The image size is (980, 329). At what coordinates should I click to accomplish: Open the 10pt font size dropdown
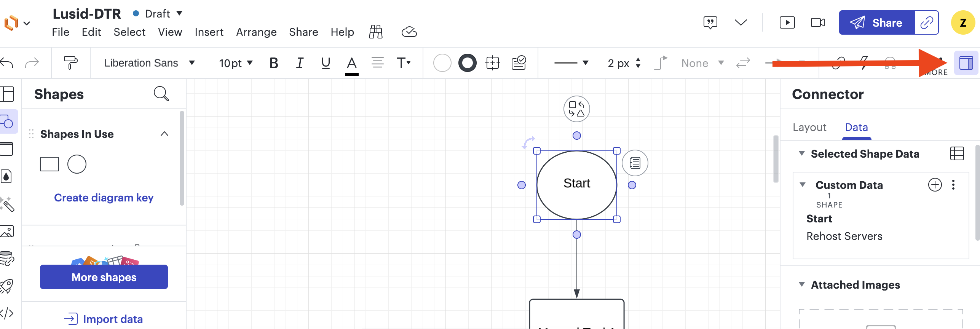click(x=236, y=63)
